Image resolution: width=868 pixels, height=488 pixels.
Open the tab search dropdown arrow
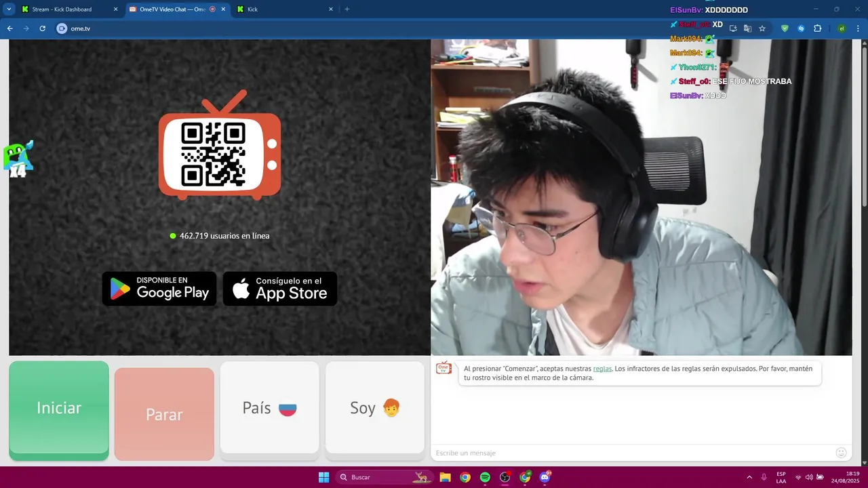(9, 9)
